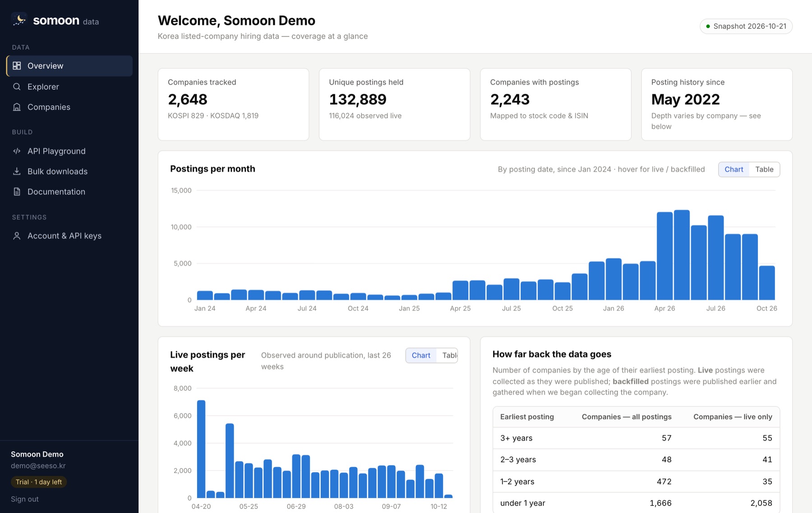Click the 'Apr 26' x-axis label
This screenshot has height=513, width=812.
tap(664, 308)
